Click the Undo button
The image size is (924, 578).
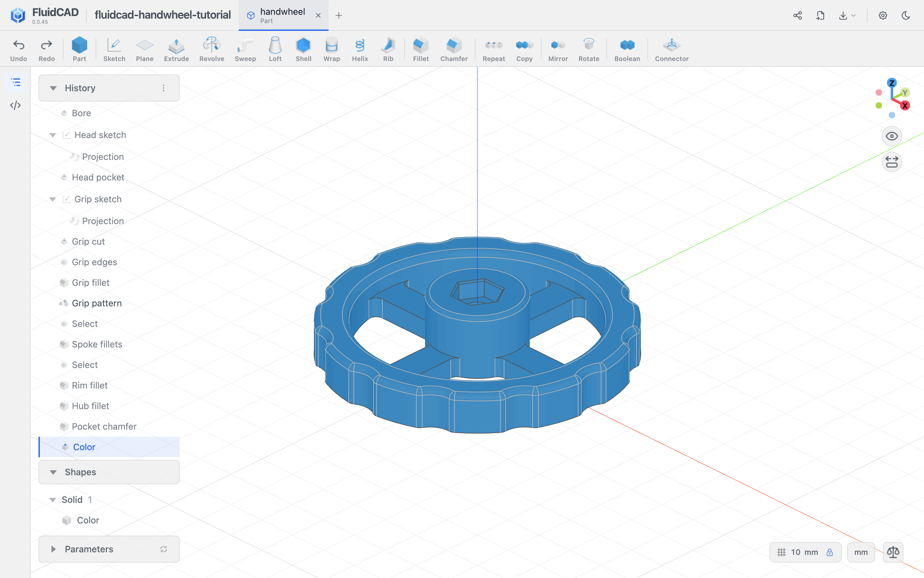coord(18,49)
